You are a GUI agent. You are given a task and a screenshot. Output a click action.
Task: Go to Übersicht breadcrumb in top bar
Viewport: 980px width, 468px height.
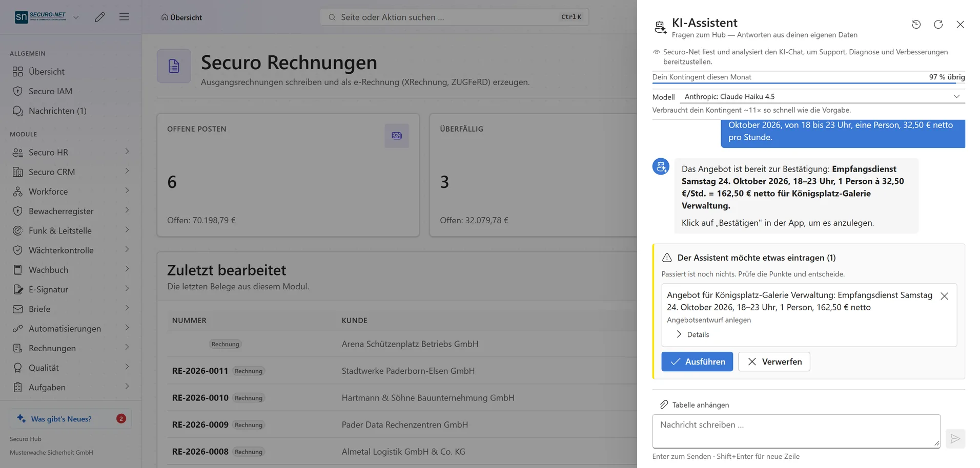click(181, 17)
